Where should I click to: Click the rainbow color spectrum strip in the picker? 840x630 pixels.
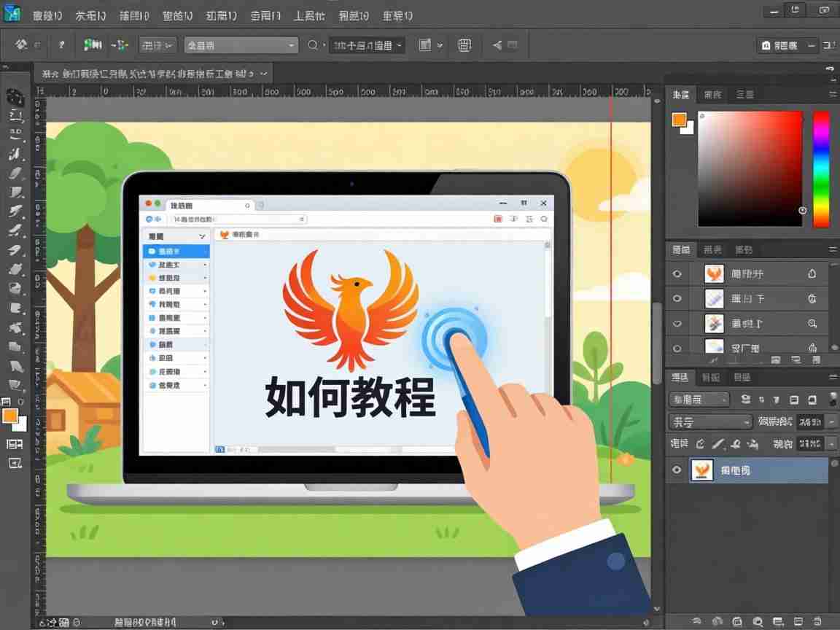(820, 168)
